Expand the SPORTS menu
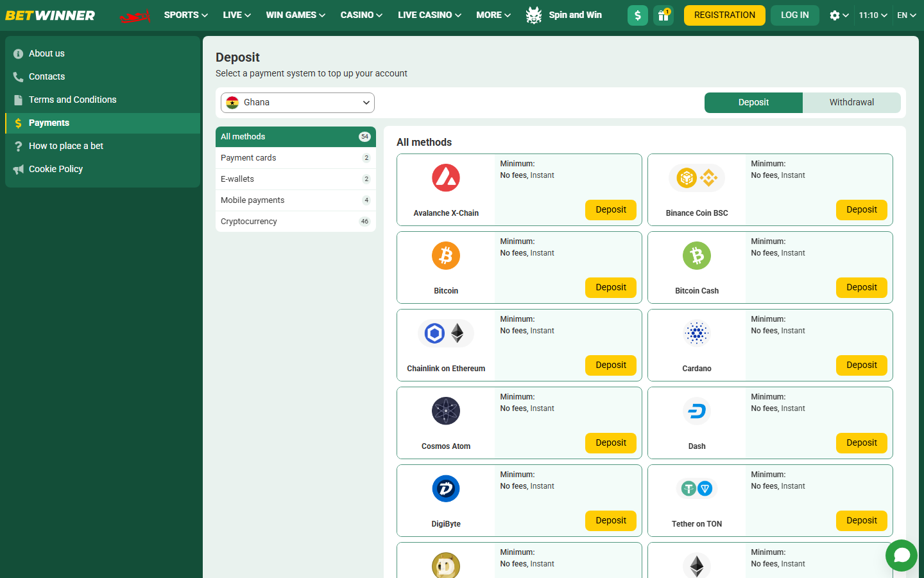This screenshot has width=924, height=578. 185,15
